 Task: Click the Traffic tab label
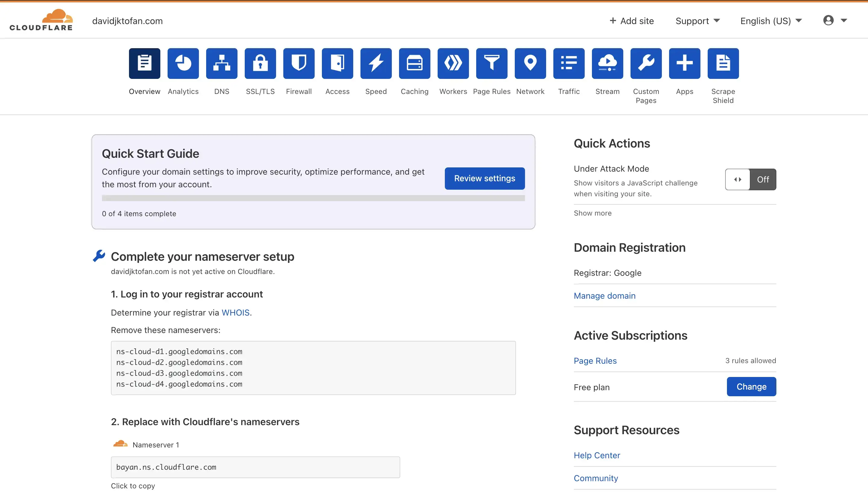click(x=569, y=92)
